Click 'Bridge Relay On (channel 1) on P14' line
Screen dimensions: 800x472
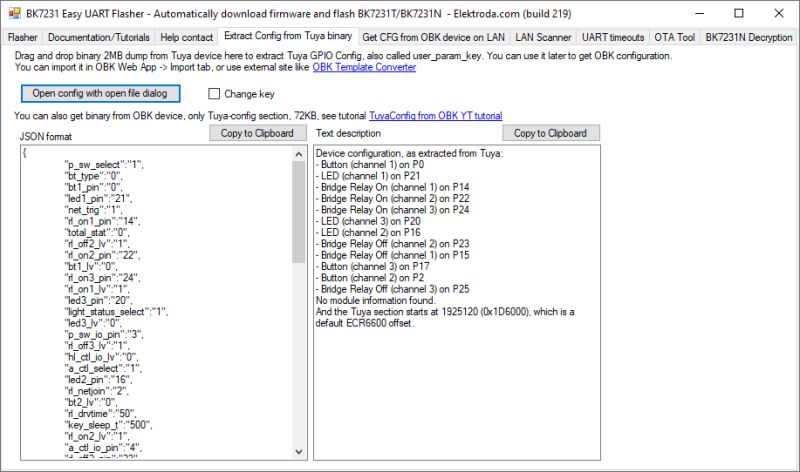coord(393,187)
